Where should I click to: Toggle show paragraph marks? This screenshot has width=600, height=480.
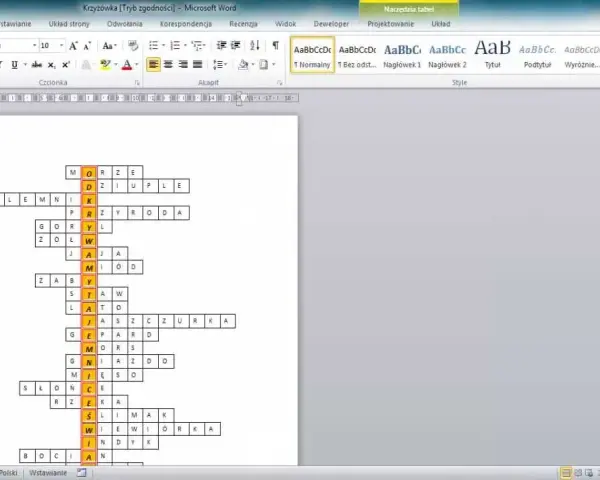[275, 46]
